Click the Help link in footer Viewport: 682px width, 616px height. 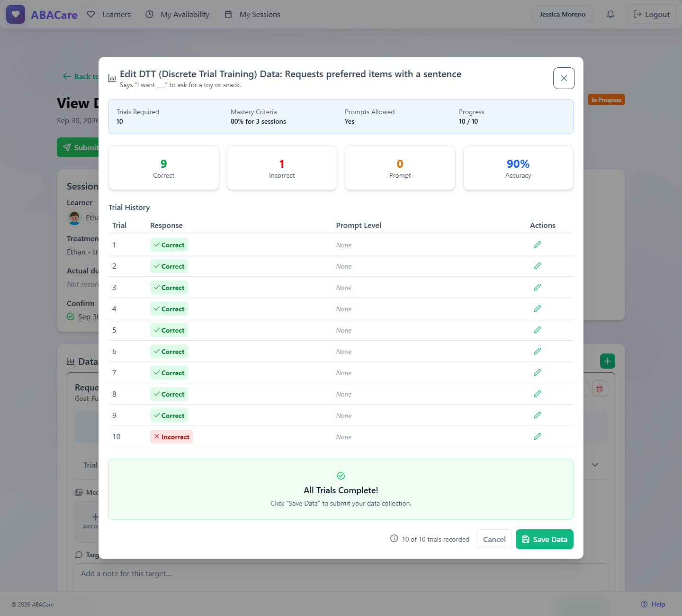click(653, 604)
